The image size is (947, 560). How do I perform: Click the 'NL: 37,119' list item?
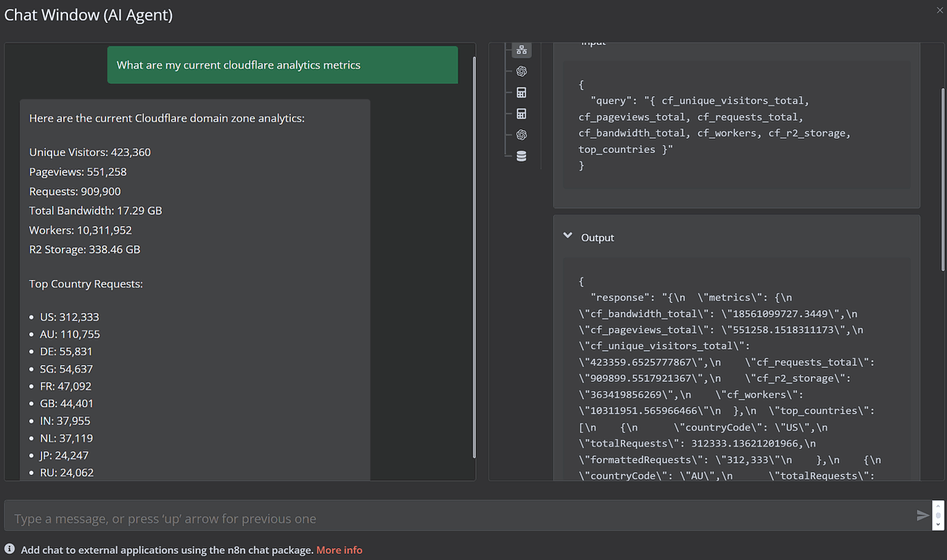(66, 438)
